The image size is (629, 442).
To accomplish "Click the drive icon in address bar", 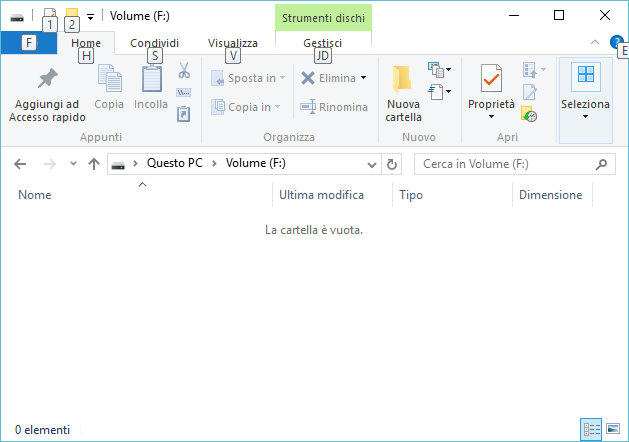I will [118, 165].
